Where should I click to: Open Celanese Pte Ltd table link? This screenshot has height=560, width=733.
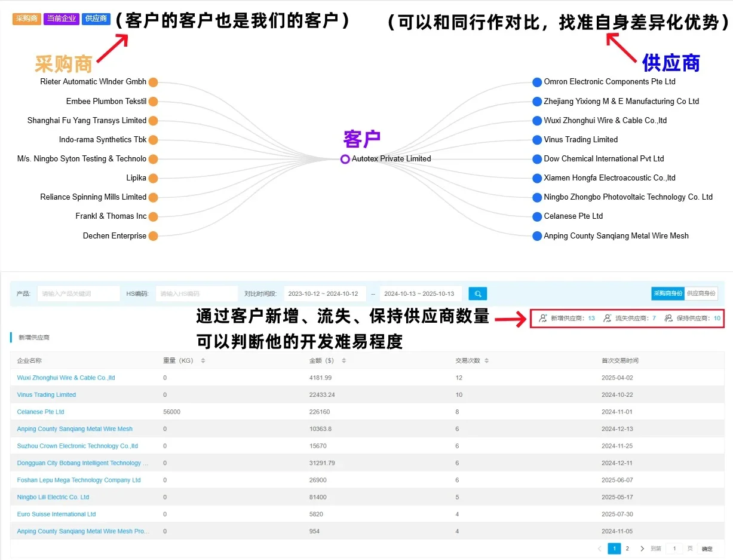coord(41,412)
